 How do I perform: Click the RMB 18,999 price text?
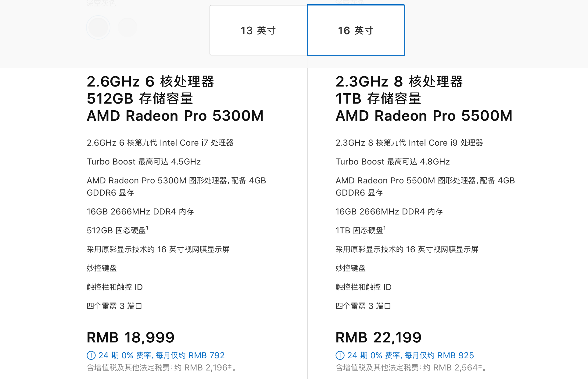point(130,337)
